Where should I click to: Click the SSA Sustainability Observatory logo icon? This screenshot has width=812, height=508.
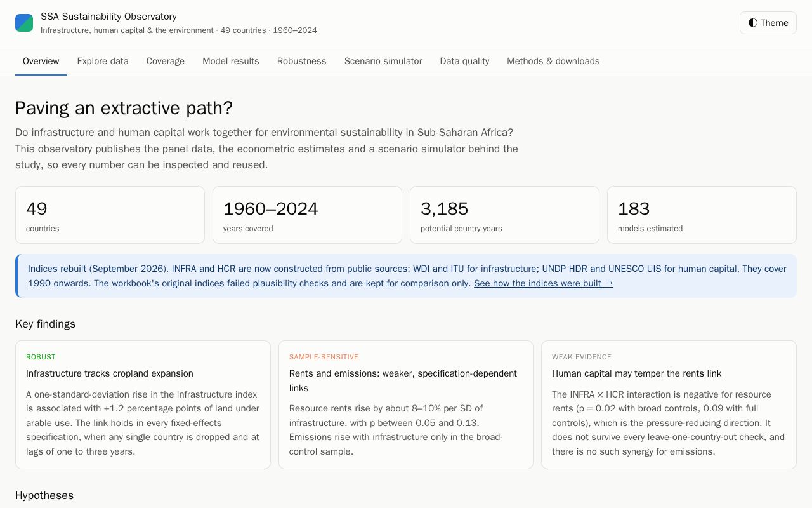click(x=24, y=23)
